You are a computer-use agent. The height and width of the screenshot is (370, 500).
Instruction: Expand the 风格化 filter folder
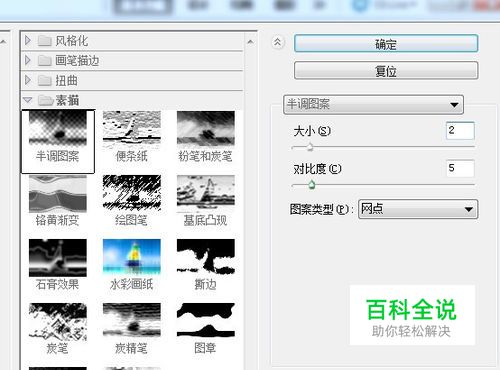pos(28,41)
